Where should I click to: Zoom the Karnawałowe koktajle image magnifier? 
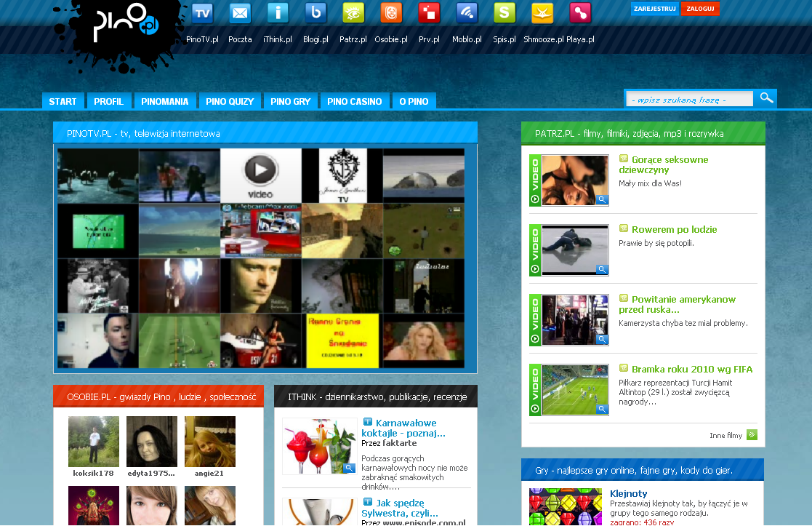click(350, 469)
